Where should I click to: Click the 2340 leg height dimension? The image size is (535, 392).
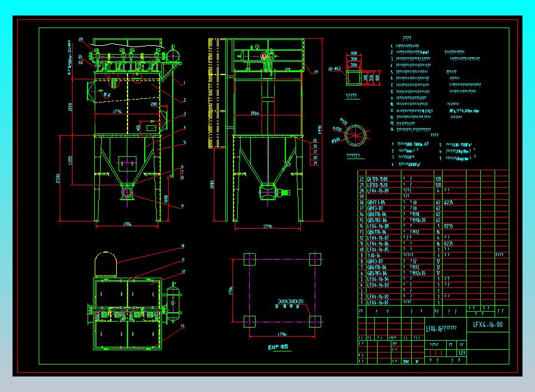[58, 179]
